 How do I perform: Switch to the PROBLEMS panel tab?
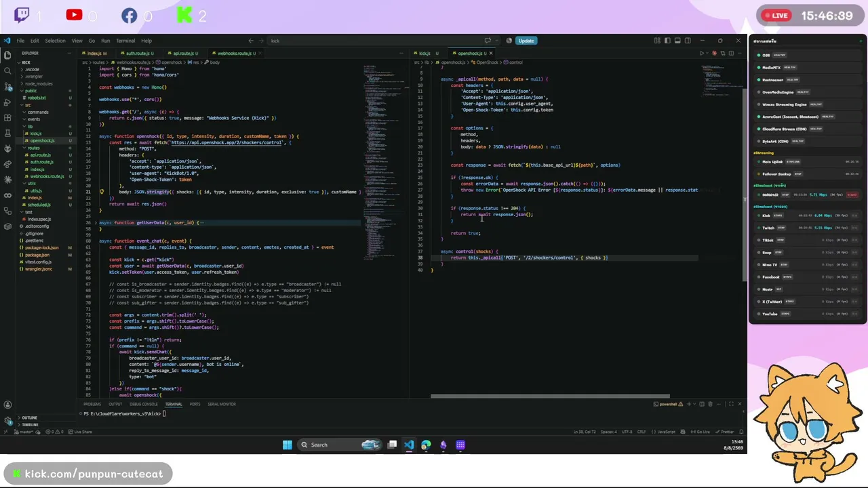pos(92,404)
